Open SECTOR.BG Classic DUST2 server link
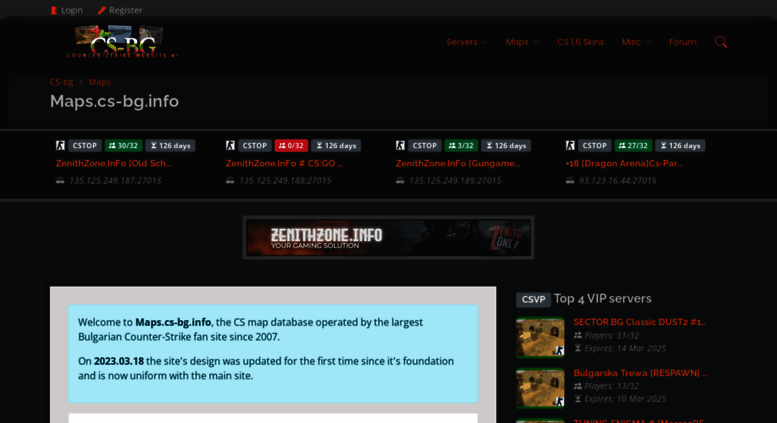 click(x=639, y=322)
